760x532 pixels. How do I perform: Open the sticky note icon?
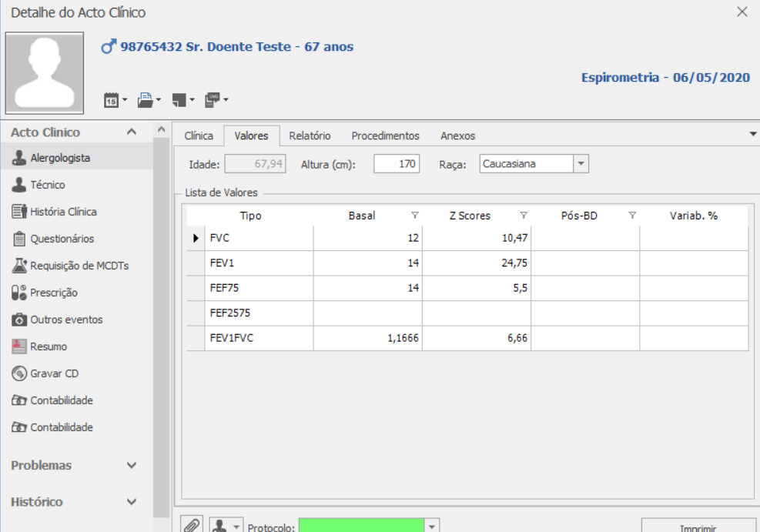pos(179,100)
